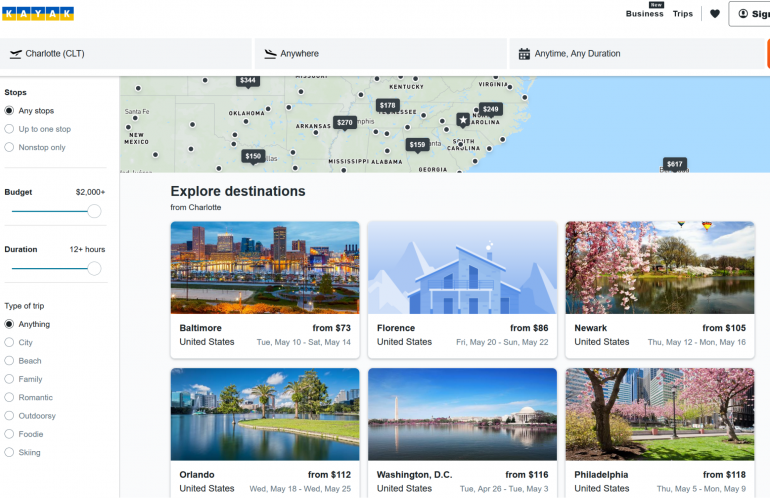
Task: Open the Business menu item
Action: click(644, 14)
